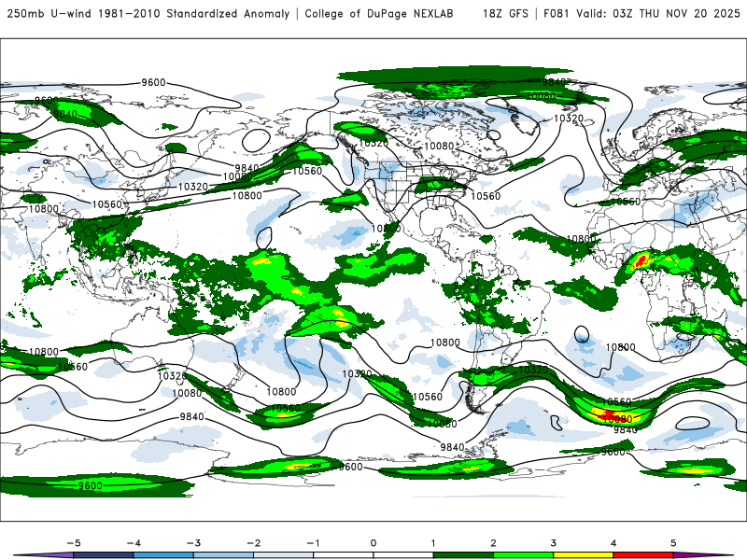This screenshot has width=747, height=560.
Task: Click the 10800 contour label off West Africa
Action: point(582,239)
